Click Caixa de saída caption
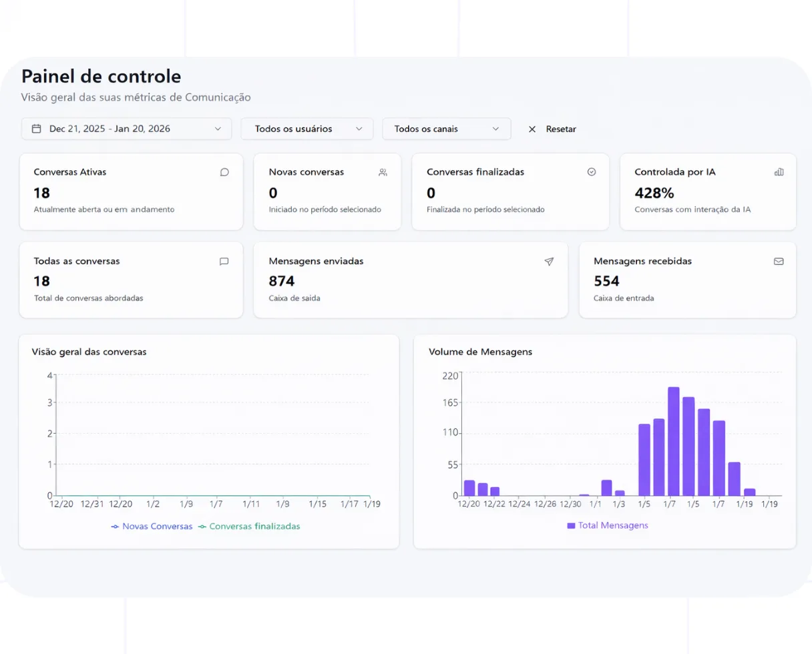 tap(294, 298)
